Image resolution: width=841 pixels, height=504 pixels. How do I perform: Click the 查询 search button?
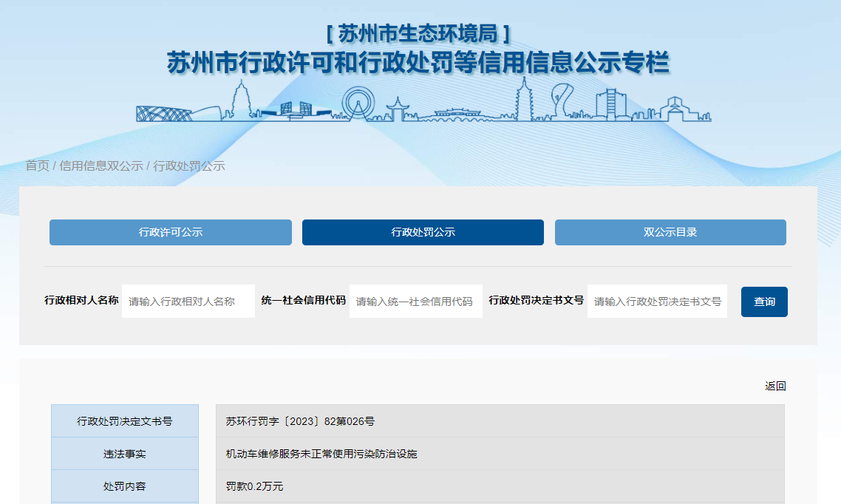click(x=764, y=302)
